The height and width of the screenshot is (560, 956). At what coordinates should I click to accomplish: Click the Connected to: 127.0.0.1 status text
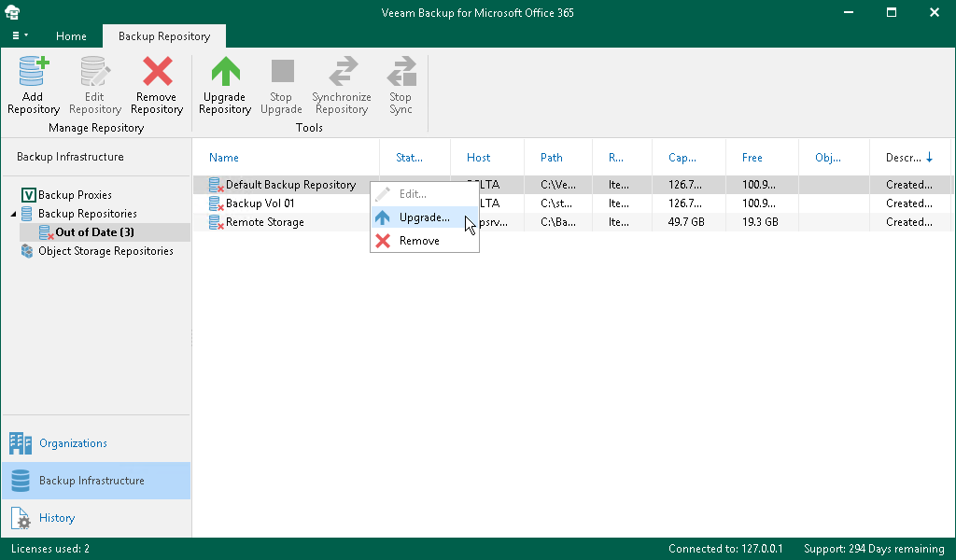725,549
